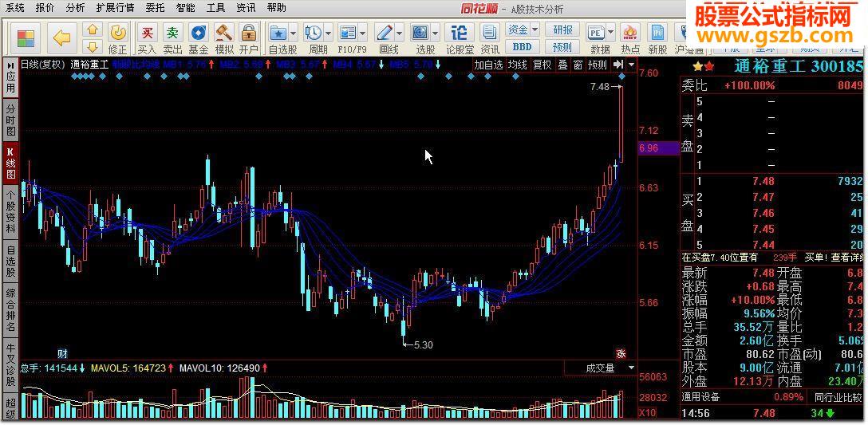Viewport: 868px width, 425px height.
Task: Click the 财 marker on the chart
Action: click(x=62, y=353)
